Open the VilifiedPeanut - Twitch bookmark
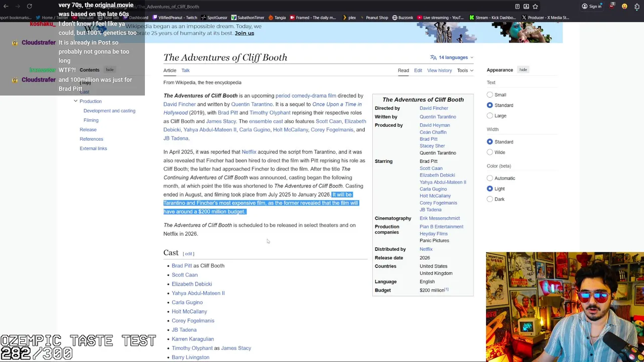644x362 pixels. point(174,18)
